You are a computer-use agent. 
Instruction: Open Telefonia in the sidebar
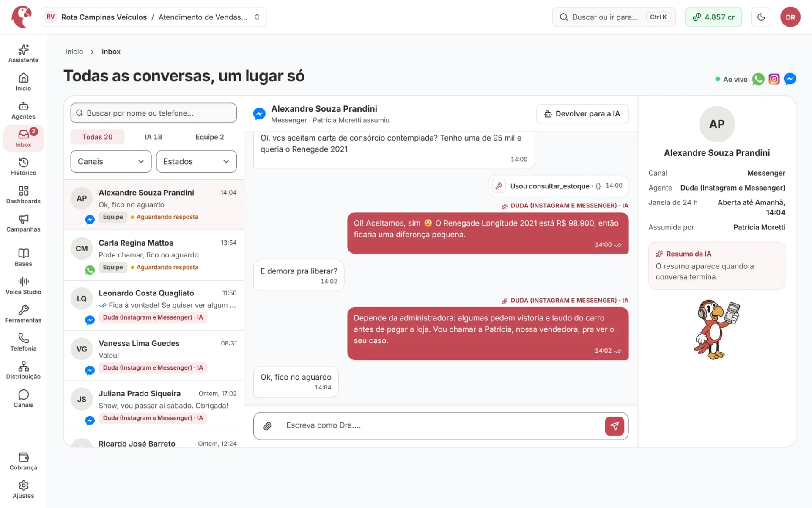click(23, 342)
